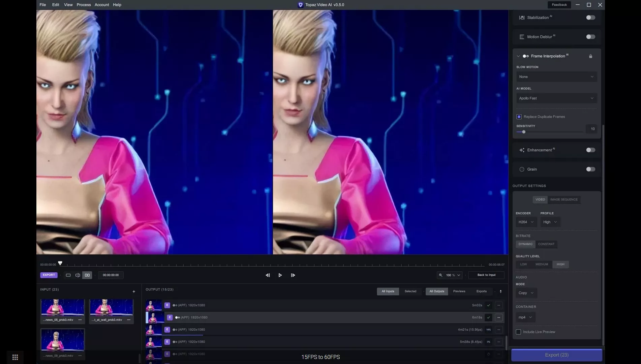The image size is (641, 364).
Task: Click the sensitivity value field 10
Action: pos(592,129)
